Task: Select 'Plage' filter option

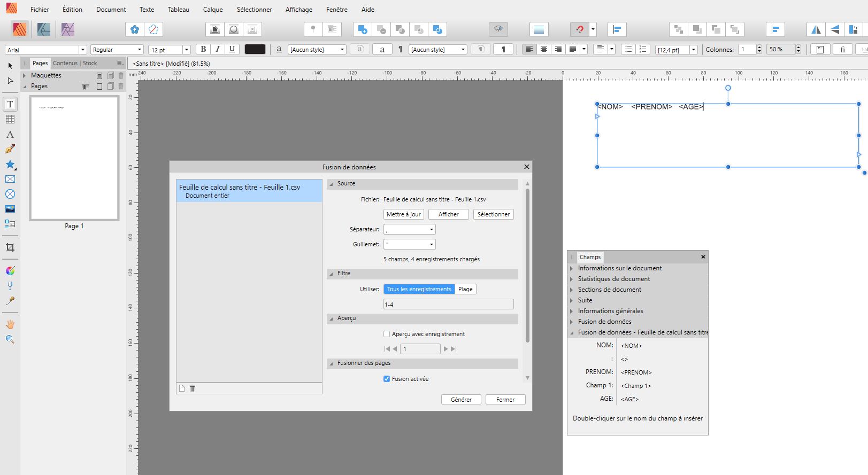Action: (x=465, y=289)
